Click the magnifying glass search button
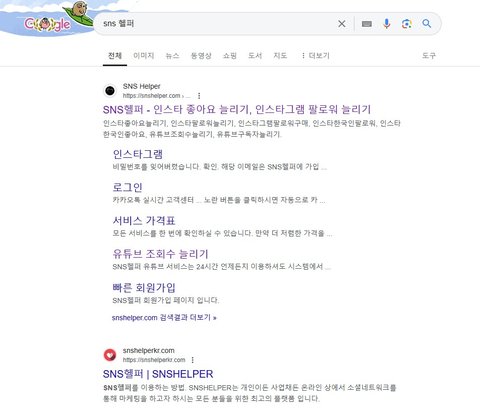This screenshot has height=417, width=480. (427, 24)
